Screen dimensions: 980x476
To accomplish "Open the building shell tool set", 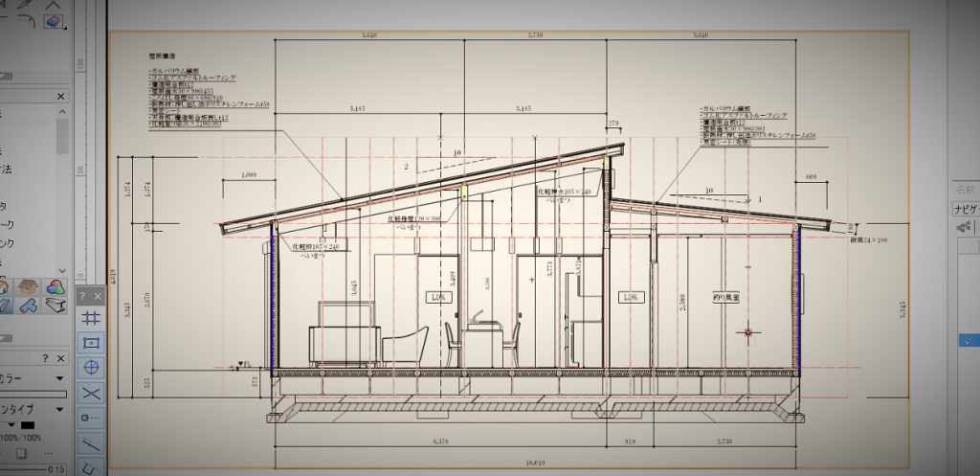I will point(29,286).
